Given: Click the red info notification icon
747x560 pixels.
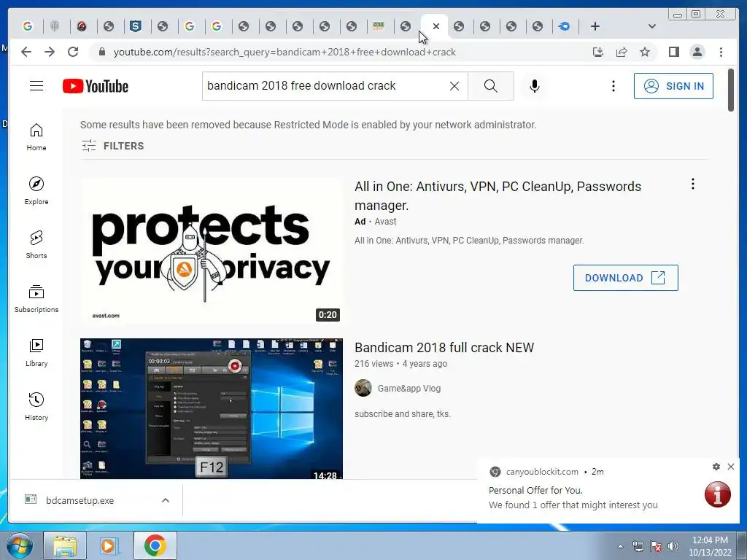Looking at the screenshot, I should 718,494.
